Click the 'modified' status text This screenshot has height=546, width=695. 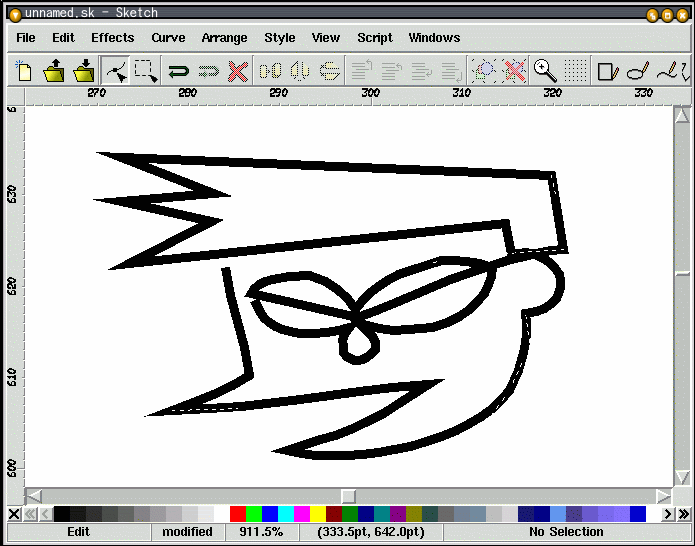click(x=187, y=532)
